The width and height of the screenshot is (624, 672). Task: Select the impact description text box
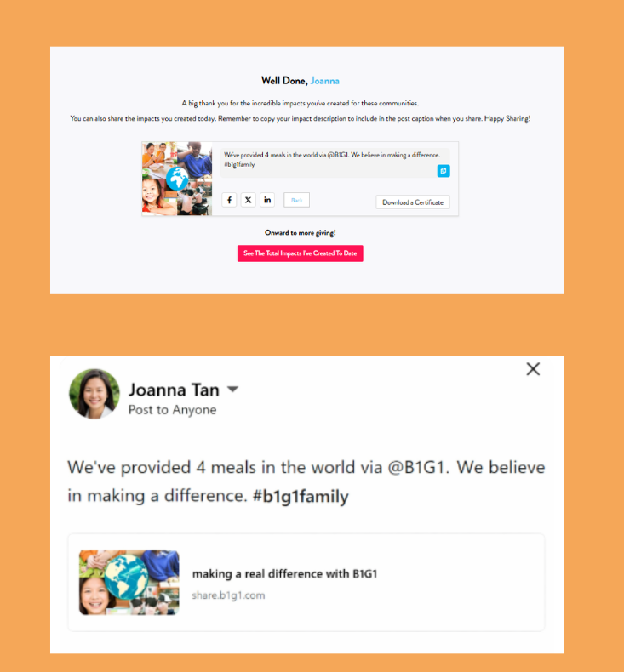335,162
